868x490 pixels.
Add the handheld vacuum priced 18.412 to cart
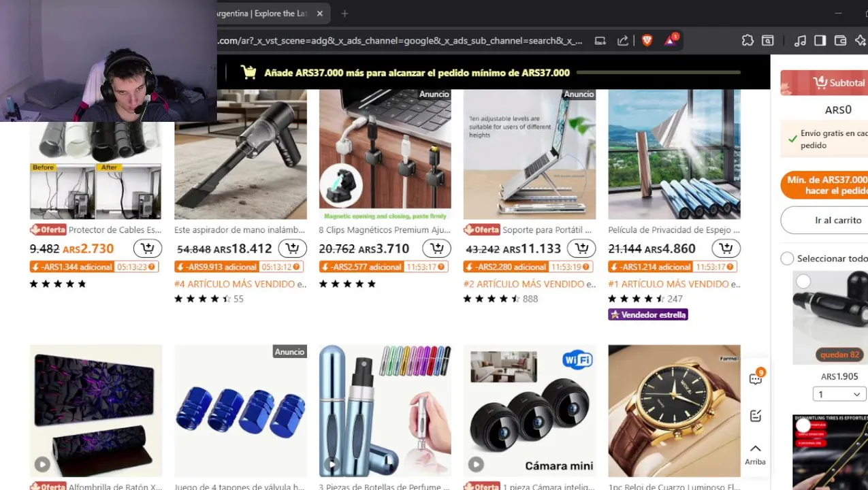pos(292,248)
